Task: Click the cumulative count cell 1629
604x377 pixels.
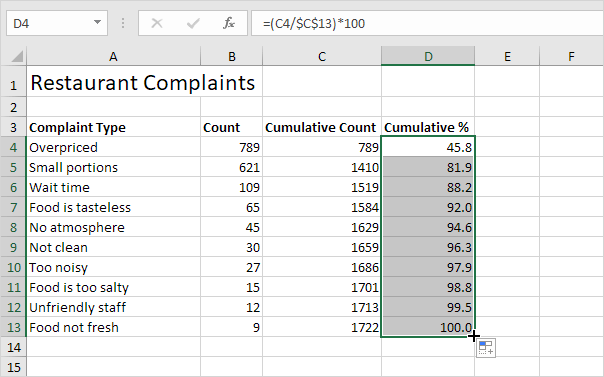Action: [322, 227]
